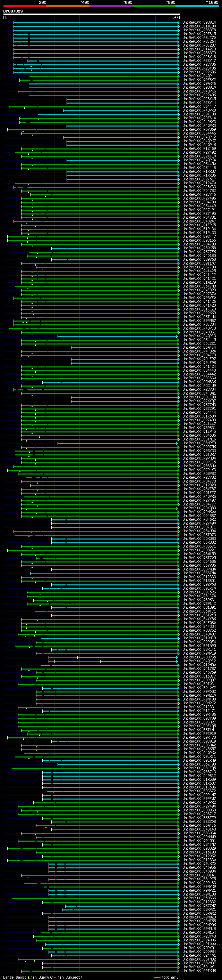Select the hit UniRef100_P12331
The width and height of the screenshot is (222, 980).
pyautogui.click(x=199, y=707)
